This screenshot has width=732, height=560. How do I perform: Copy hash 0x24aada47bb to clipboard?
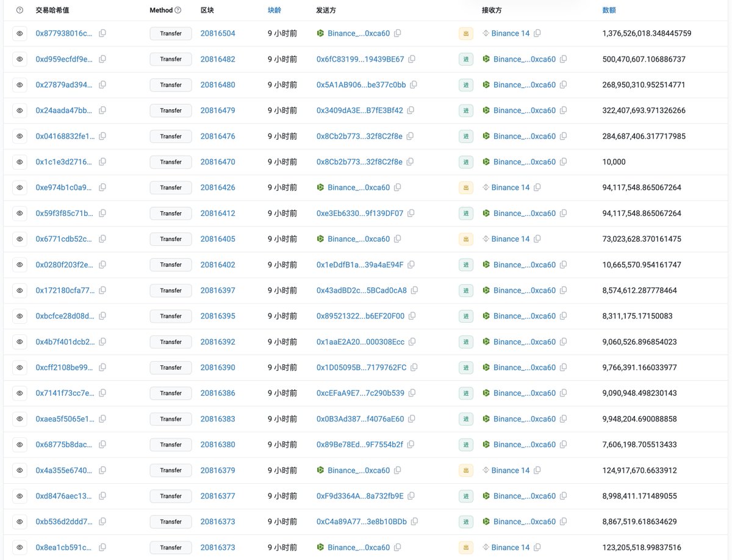(x=102, y=110)
